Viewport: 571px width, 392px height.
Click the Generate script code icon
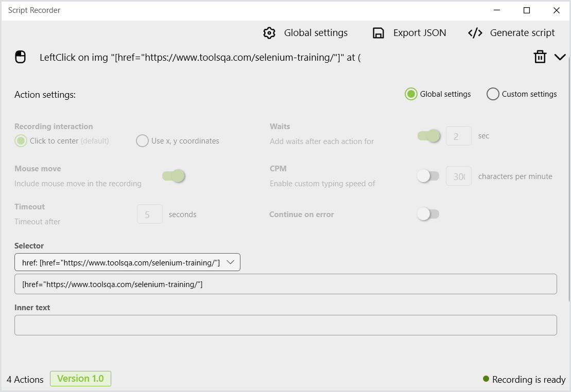tap(475, 33)
